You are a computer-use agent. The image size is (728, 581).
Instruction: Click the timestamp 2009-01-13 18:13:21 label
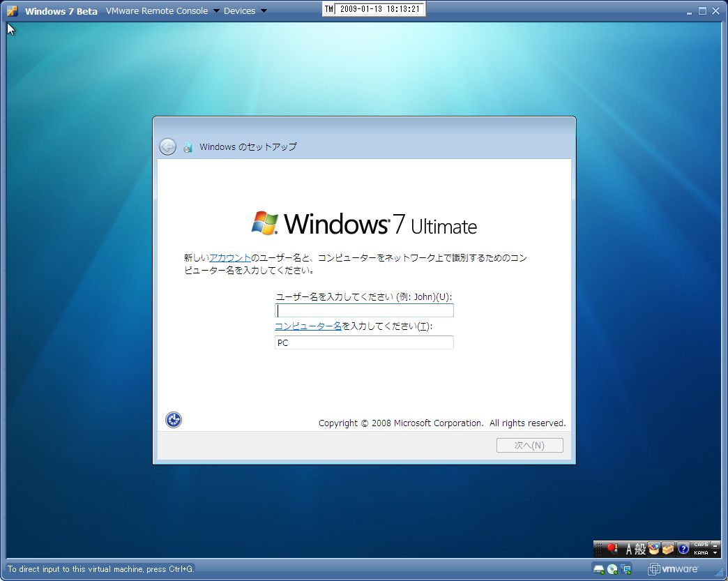point(380,9)
